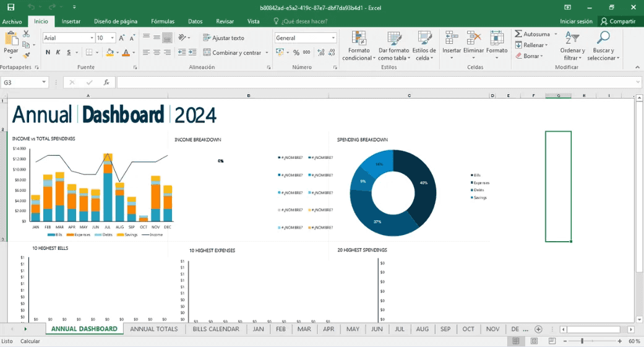Apply thousands separator 000 style
The image size is (644, 347).
[x=307, y=52]
